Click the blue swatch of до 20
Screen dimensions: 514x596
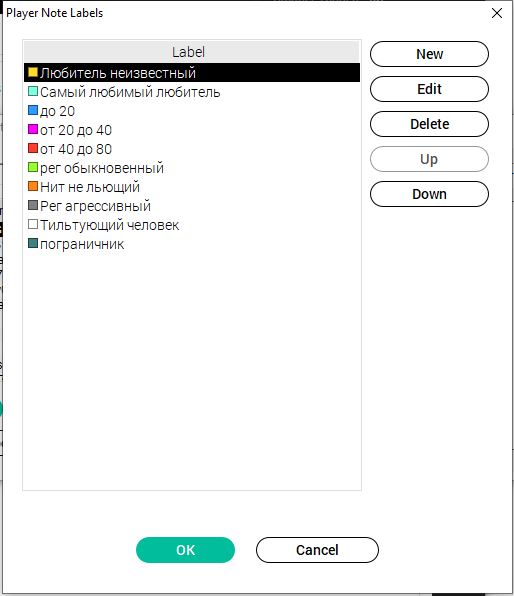pos(33,110)
